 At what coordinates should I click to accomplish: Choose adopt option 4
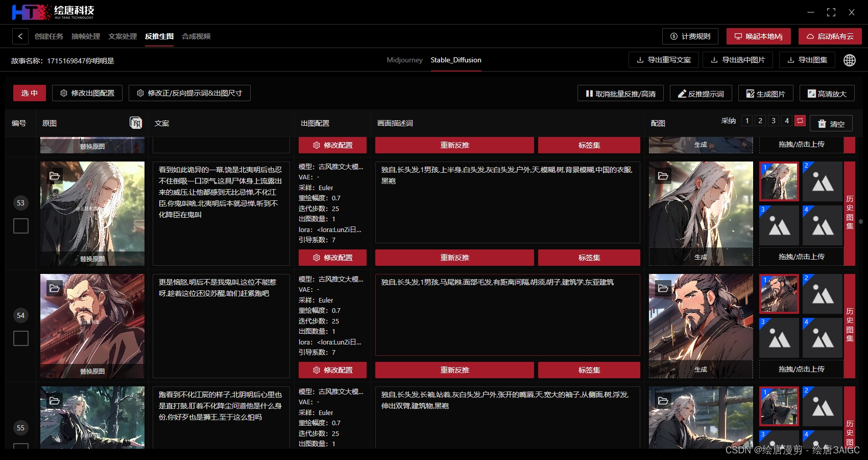[787, 121]
